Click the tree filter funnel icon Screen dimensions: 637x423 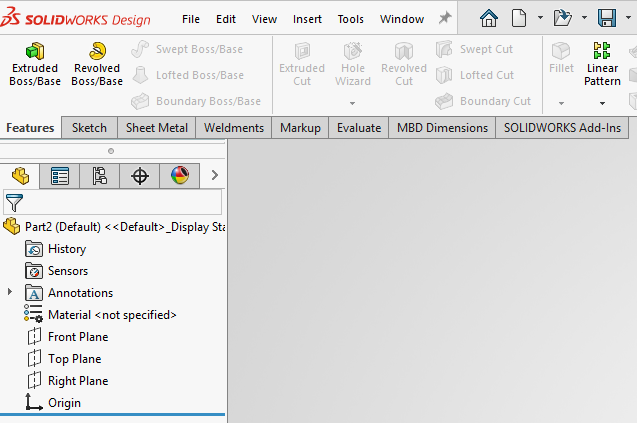click(x=14, y=202)
